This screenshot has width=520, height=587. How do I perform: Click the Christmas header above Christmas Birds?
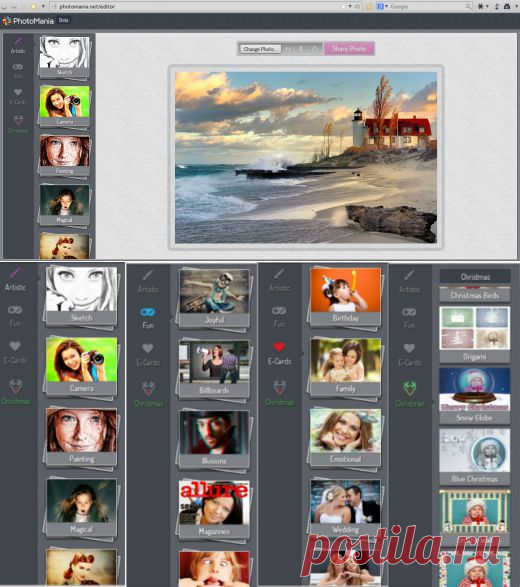[475, 277]
